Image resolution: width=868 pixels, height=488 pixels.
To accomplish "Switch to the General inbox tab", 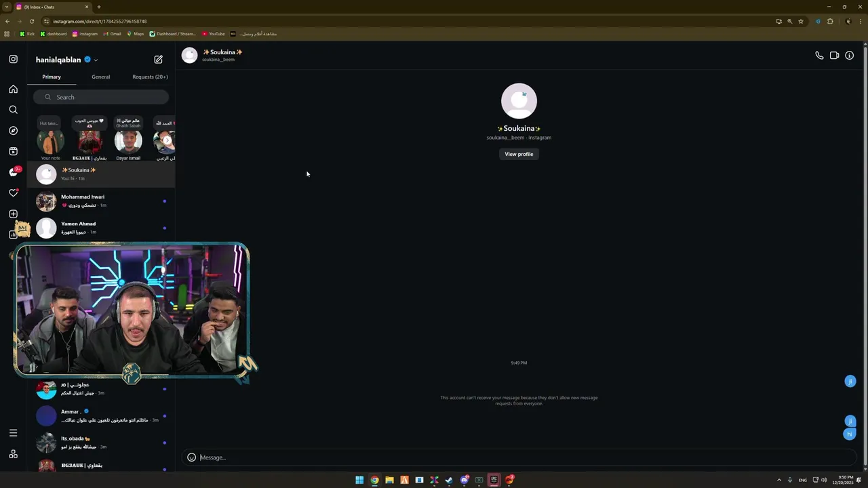I will tap(100, 77).
